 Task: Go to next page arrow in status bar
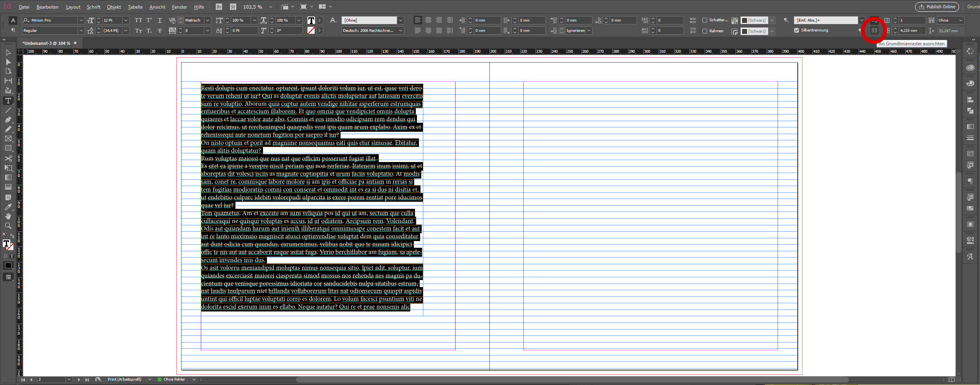point(79,379)
